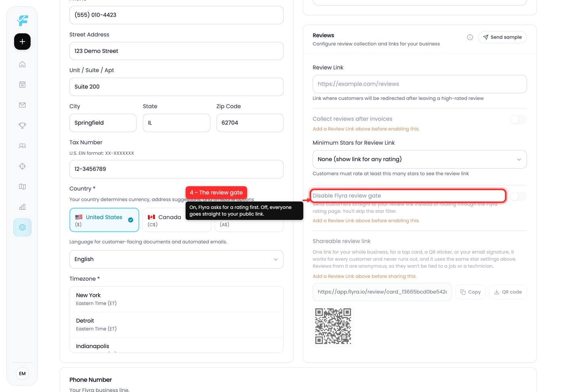
Task: Click the Street Address field
Action: pyautogui.click(x=176, y=51)
